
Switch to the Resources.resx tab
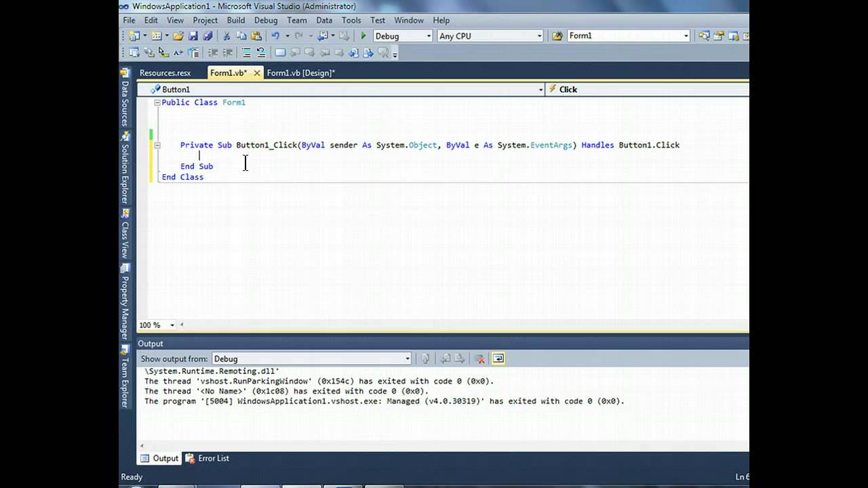coord(165,73)
